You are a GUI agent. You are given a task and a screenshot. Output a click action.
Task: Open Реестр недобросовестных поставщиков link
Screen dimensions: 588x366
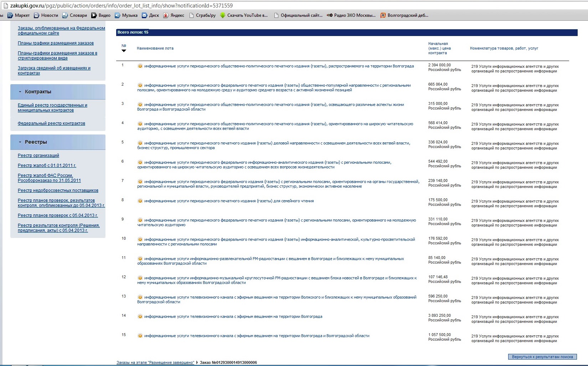point(58,190)
